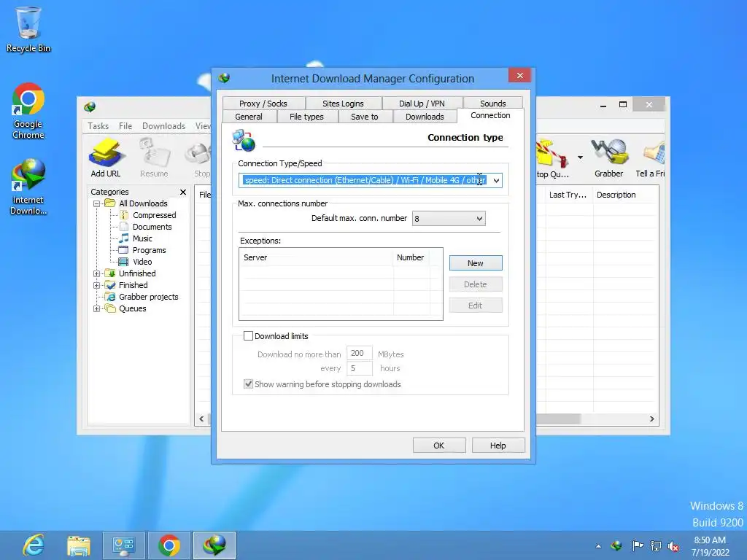
Task: Open File Explorer from the taskbar
Action: click(x=79, y=545)
